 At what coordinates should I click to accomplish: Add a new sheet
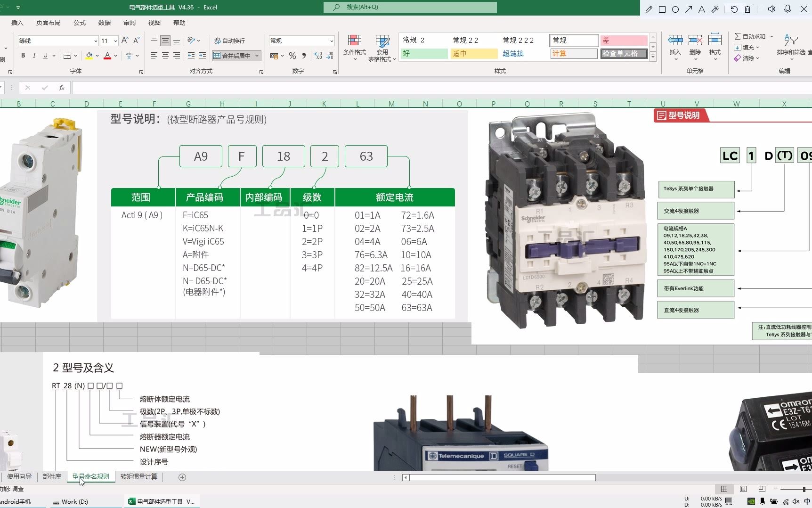coord(182,477)
